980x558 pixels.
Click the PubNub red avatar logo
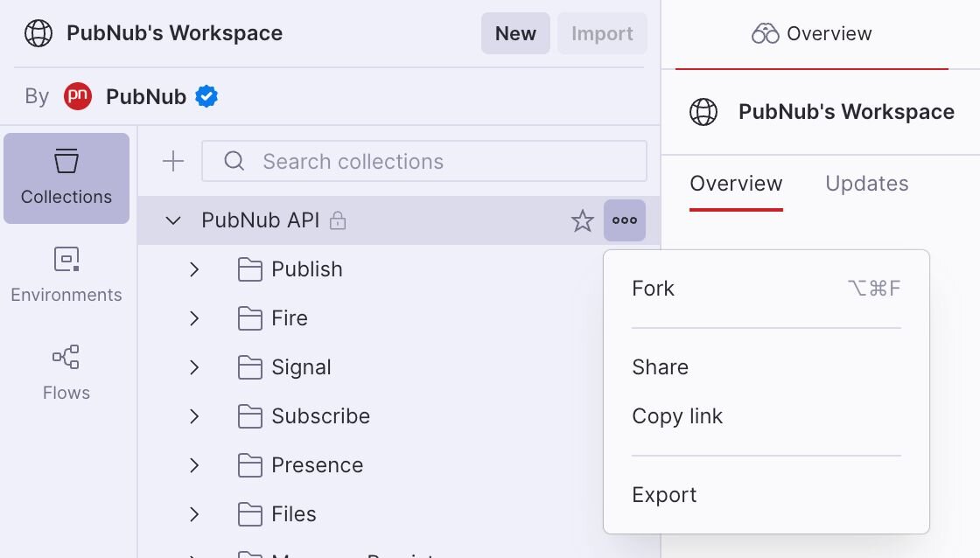pyautogui.click(x=78, y=96)
